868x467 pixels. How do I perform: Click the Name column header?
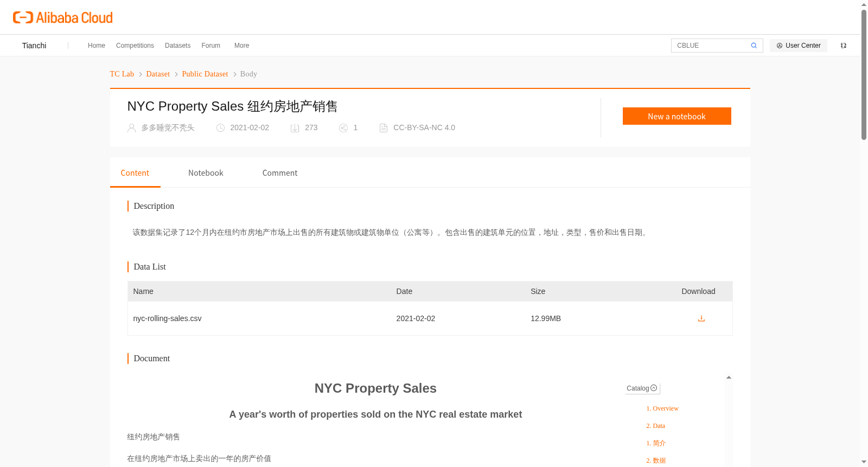click(x=143, y=291)
